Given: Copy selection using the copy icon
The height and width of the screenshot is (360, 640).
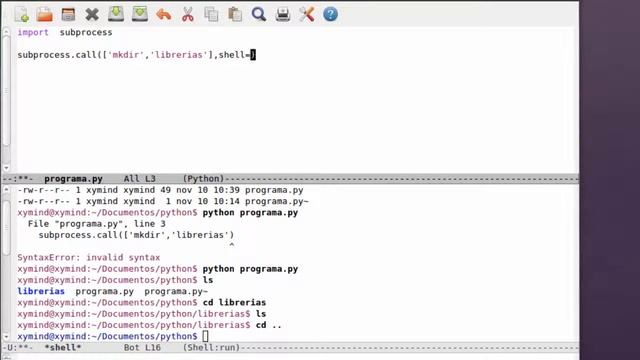Looking at the screenshot, I should [211, 14].
